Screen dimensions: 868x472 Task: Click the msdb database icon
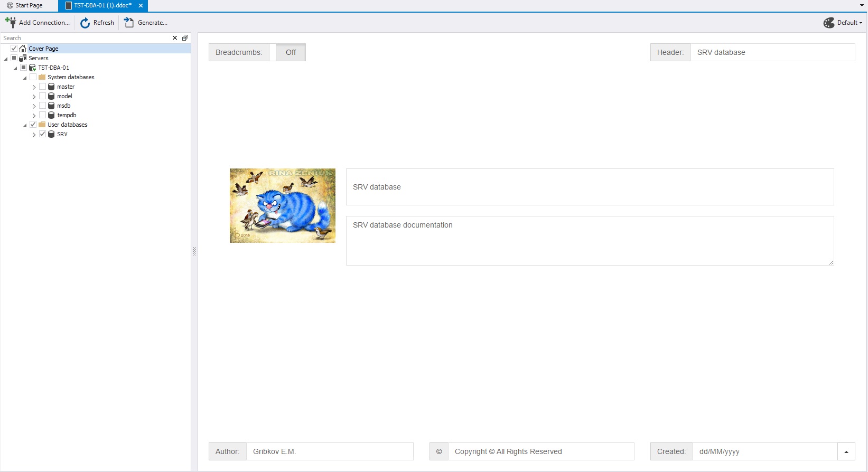click(51, 106)
